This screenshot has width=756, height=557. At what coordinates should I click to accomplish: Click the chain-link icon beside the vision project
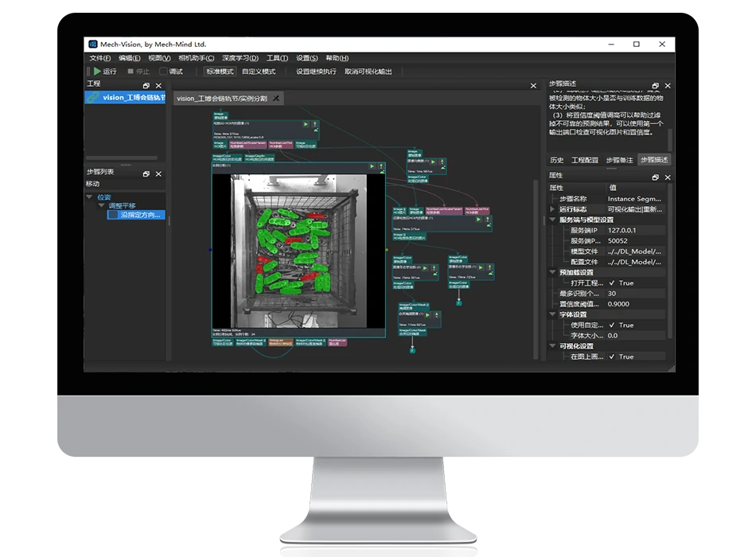click(x=94, y=98)
